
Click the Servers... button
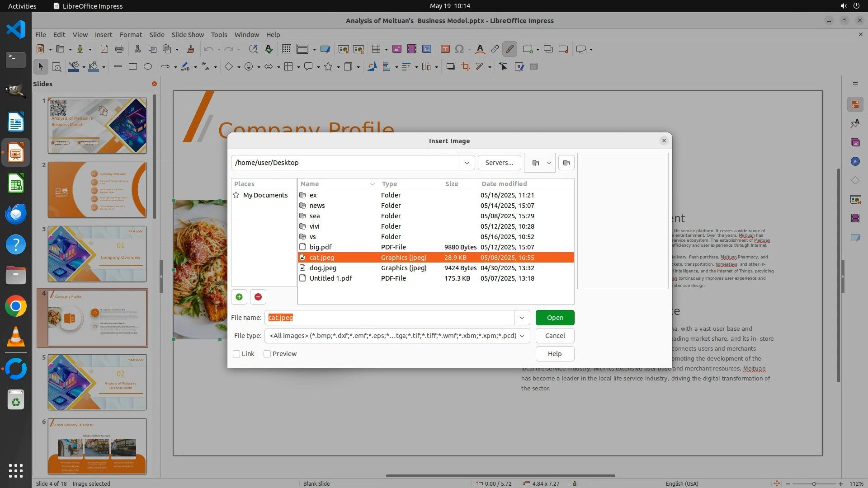[x=499, y=163]
